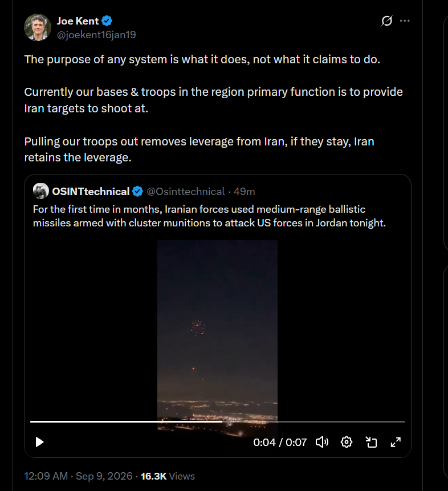Open video settings gear icon
This screenshot has height=491, width=448.
346,442
